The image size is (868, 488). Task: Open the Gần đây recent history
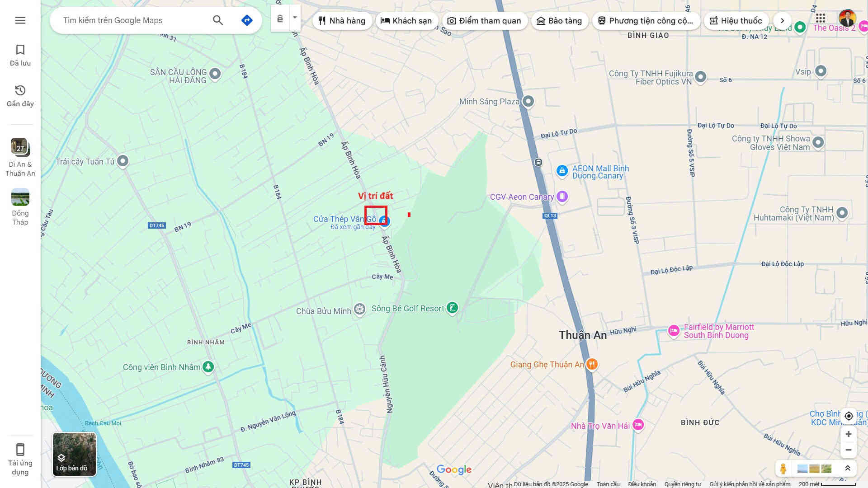(20, 96)
